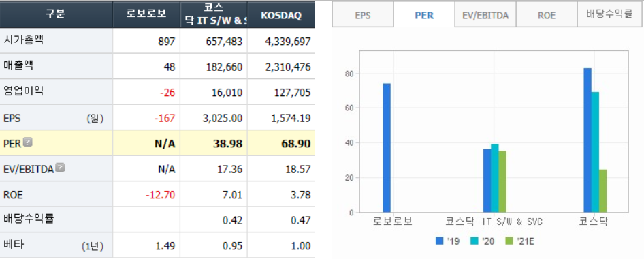
Task: Click the 68.90 PER value
Action: pyautogui.click(x=296, y=144)
